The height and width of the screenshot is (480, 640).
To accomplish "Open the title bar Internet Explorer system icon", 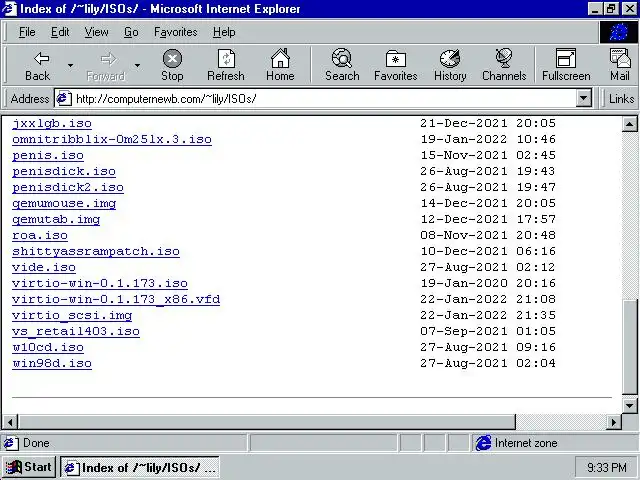I will (9, 9).
